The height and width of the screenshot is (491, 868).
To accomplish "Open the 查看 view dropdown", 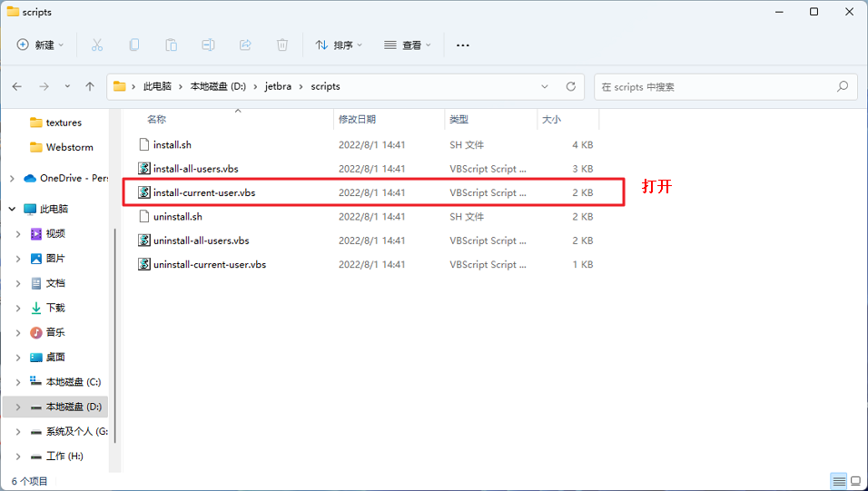I will (408, 44).
